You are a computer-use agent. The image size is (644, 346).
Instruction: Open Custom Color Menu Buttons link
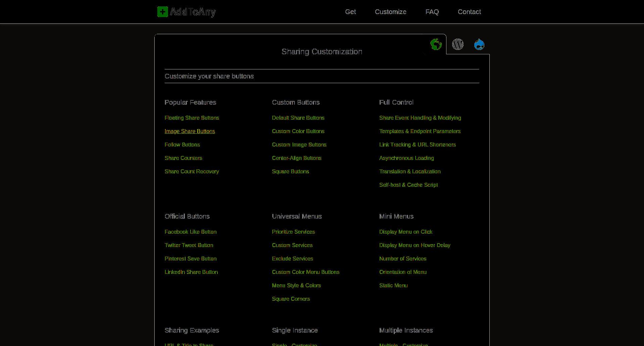pyautogui.click(x=306, y=272)
